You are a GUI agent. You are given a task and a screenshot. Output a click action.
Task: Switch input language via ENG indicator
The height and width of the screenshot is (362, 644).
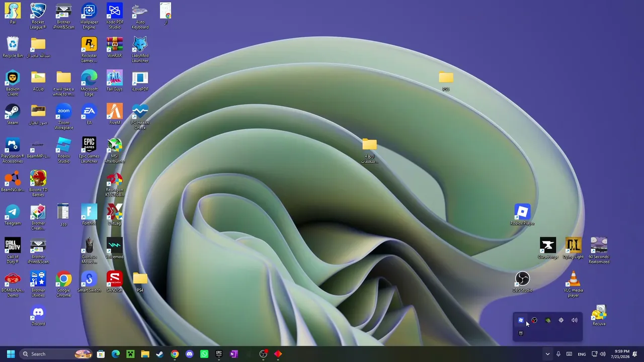coord(582,354)
